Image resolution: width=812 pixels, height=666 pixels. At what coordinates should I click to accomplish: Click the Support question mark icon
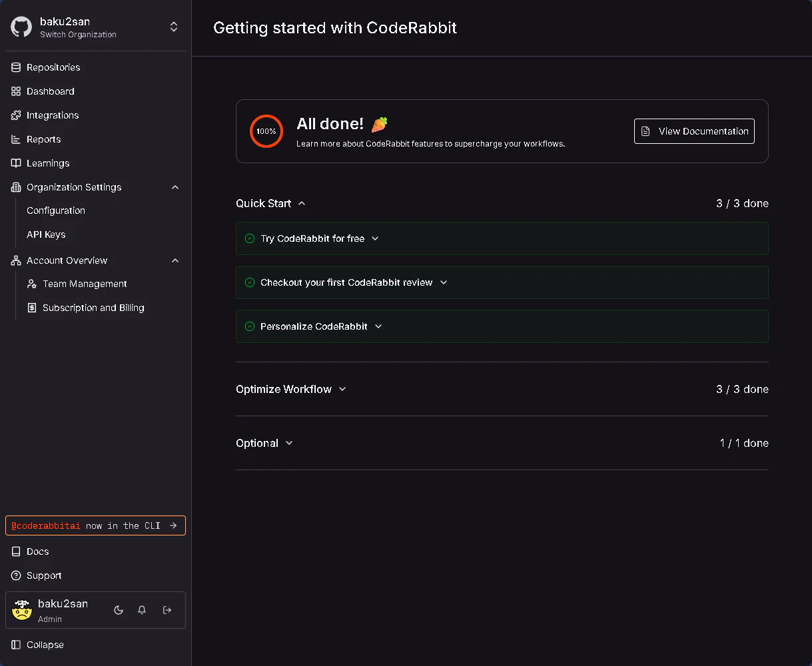pos(16,575)
